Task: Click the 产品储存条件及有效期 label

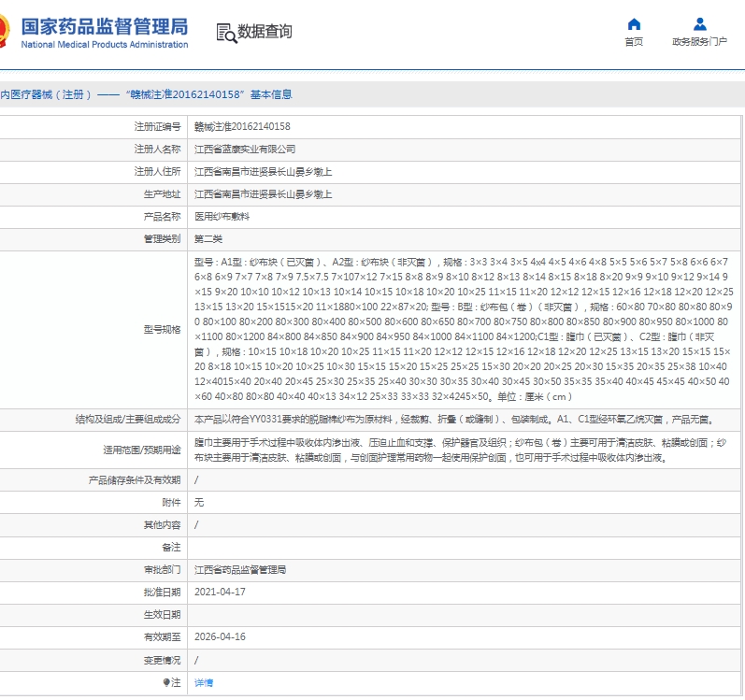Action: coord(135,480)
